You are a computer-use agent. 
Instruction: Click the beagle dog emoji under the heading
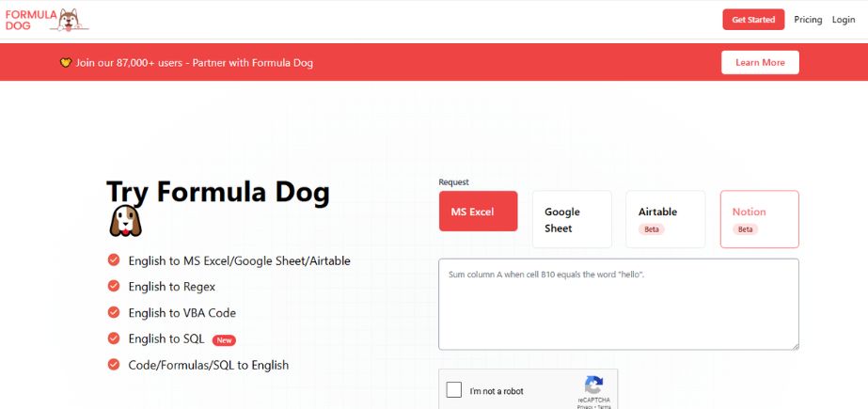(126, 221)
